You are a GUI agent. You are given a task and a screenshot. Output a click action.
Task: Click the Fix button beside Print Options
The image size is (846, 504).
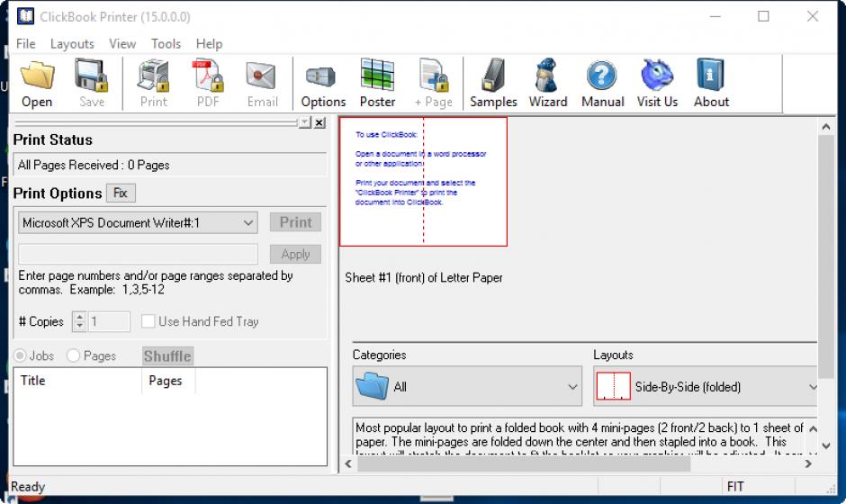(121, 193)
